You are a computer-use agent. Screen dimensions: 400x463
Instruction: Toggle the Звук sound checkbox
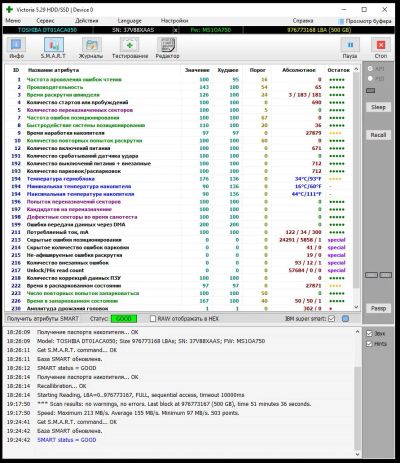(x=369, y=333)
